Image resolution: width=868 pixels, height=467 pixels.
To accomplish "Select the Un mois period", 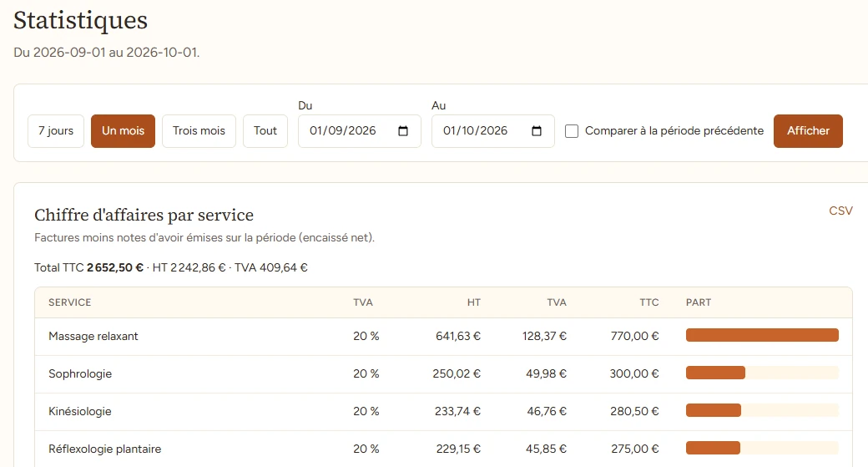I will click(123, 130).
